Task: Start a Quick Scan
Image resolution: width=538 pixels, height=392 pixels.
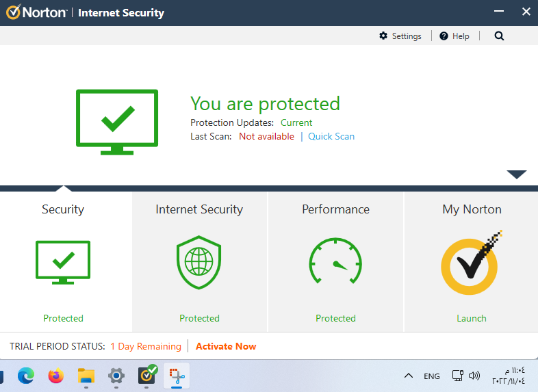Action: point(331,137)
